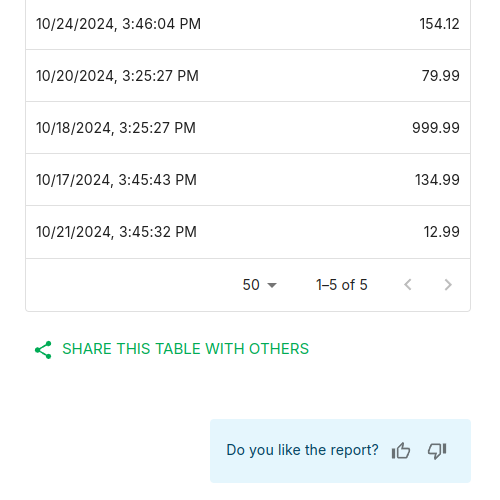The height and width of the screenshot is (500, 500).
Task: Open rows per page dropdown showing 50
Action: 260,285
